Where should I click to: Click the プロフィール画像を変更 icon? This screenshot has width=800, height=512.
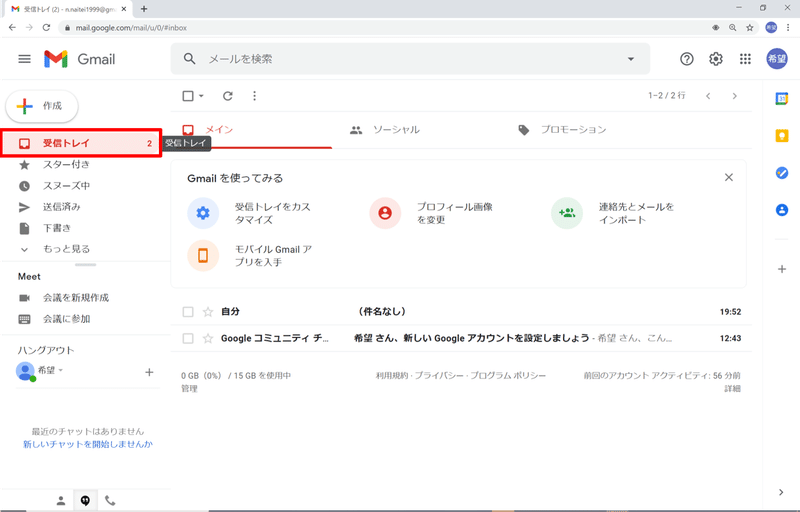[x=385, y=213]
